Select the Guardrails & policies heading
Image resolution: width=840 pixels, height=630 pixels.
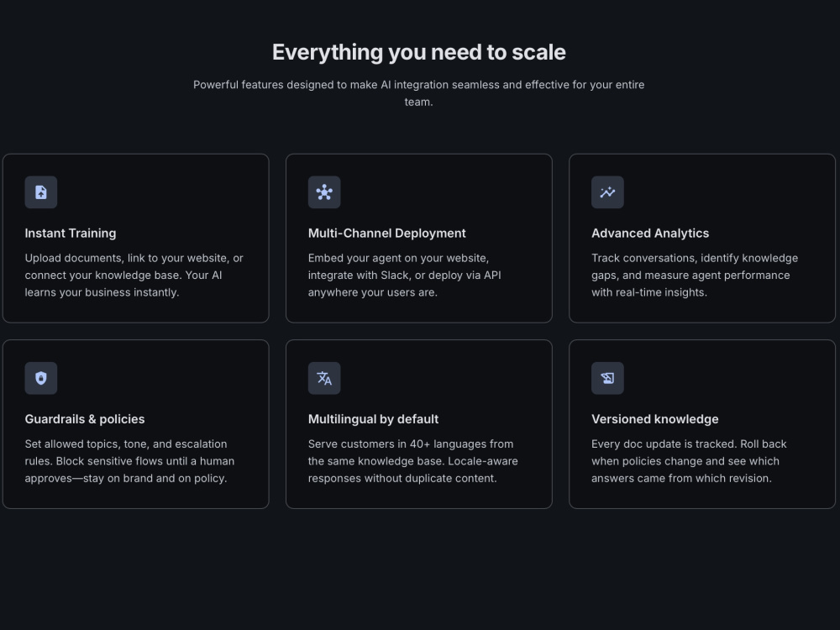coord(85,419)
